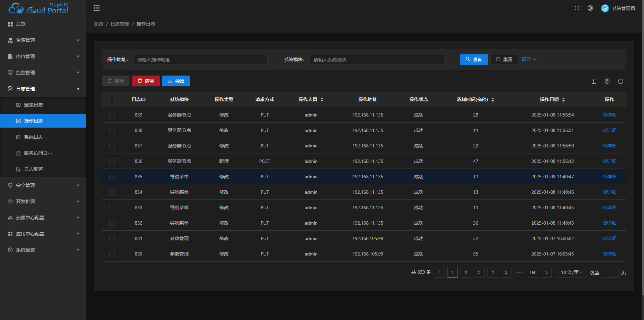
Task: Sort by 消耗时间(毫秒) column arrows
Action: pos(493,99)
